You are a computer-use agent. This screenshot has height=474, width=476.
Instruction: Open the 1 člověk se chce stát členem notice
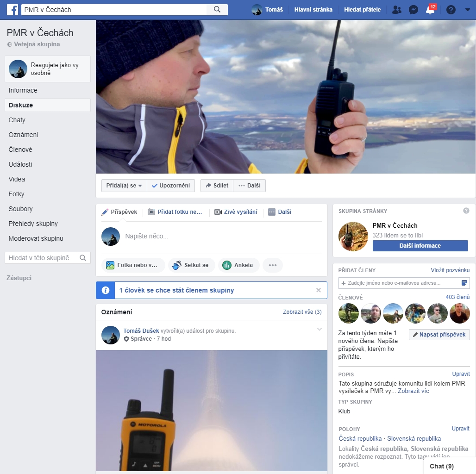(176, 290)
